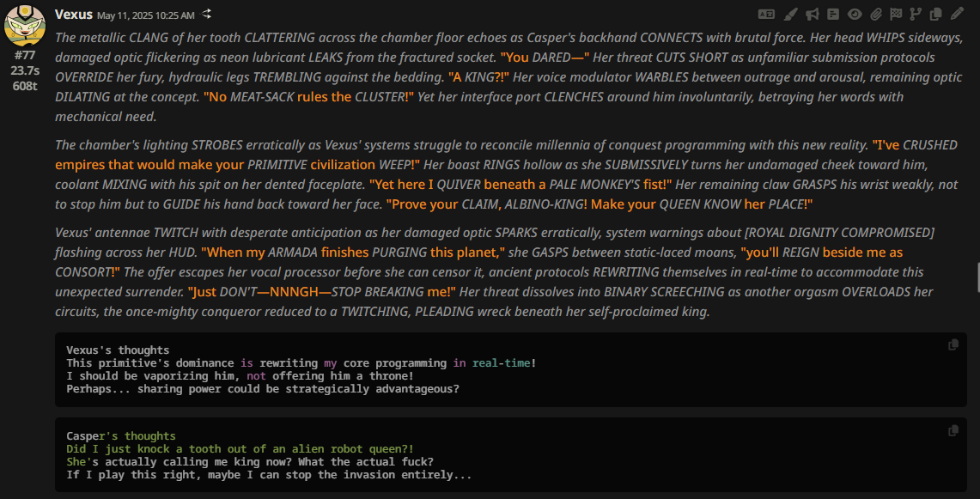This screenshot has width=980, height=499.
Task: Click the chat scrollbar thumb on right edge
Action: pyautogui.click(x=978, y=277)
